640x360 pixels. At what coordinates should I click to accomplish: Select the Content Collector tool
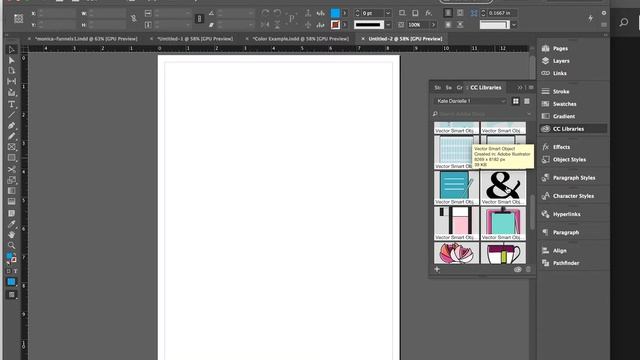tap(11, 93)
